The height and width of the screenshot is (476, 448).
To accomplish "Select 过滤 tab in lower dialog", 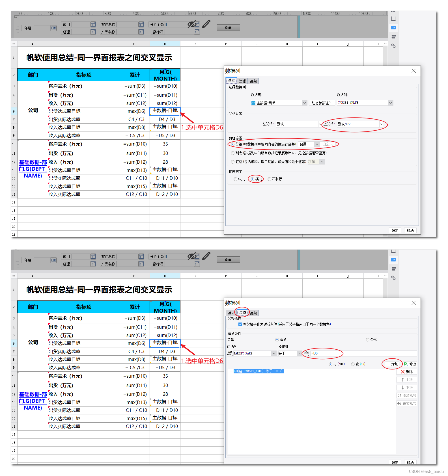I will point(242,312).
